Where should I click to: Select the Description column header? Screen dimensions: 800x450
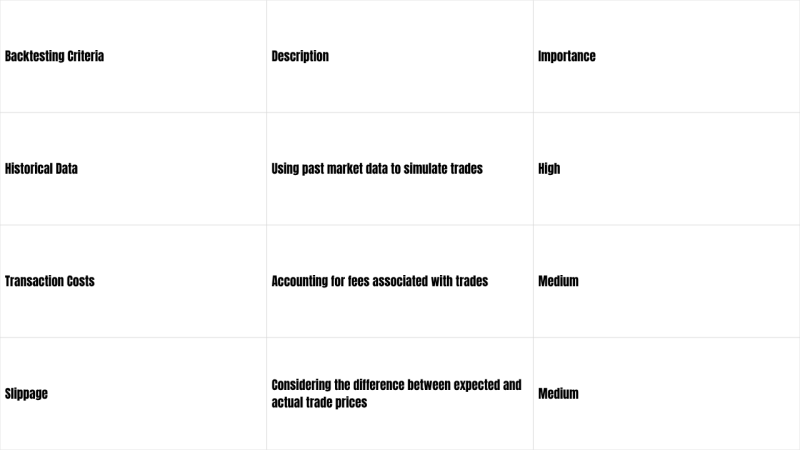point(300,57)
